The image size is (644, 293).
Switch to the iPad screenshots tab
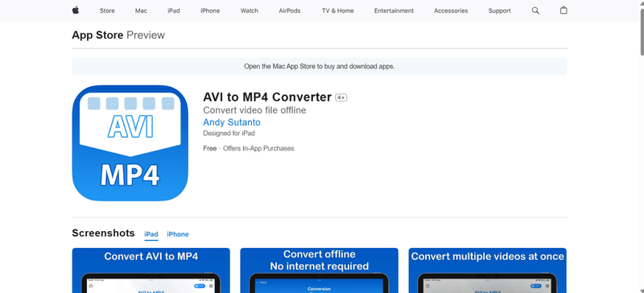point(151,234)
